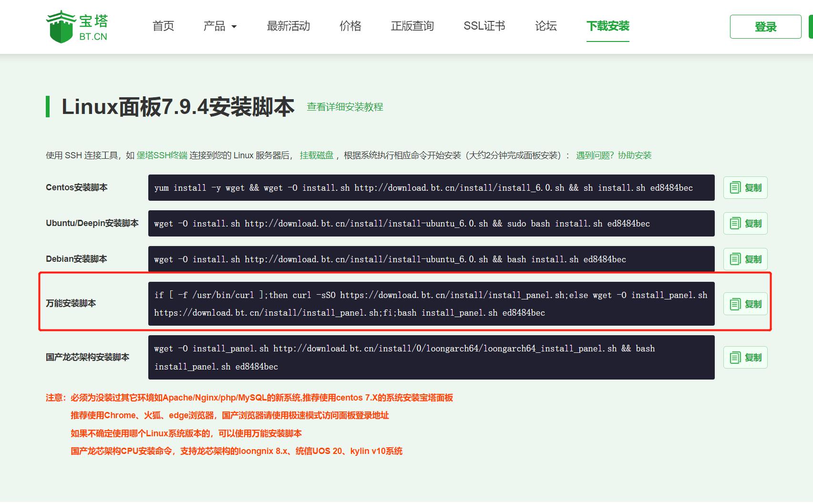Image resolution: width=813 pixels, height=504 pixels.
Task: Click the loongarch64 install command text
Action: 404,358
